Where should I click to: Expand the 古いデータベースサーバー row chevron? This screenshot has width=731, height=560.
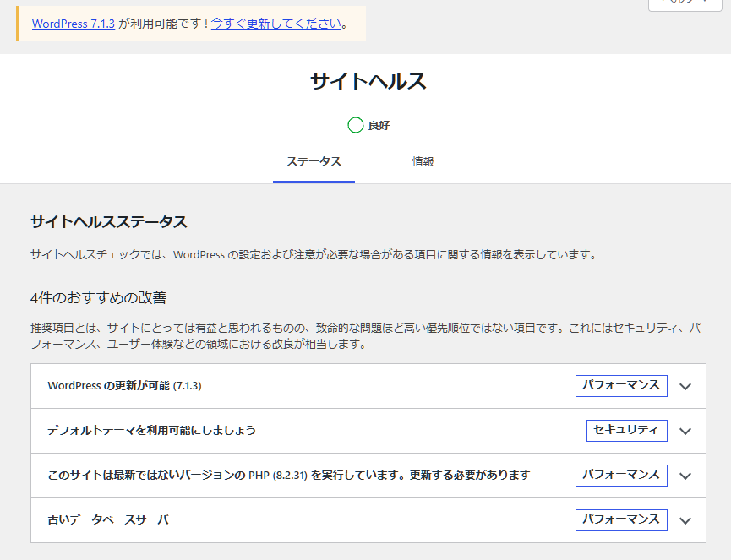[x=685, y=520]
